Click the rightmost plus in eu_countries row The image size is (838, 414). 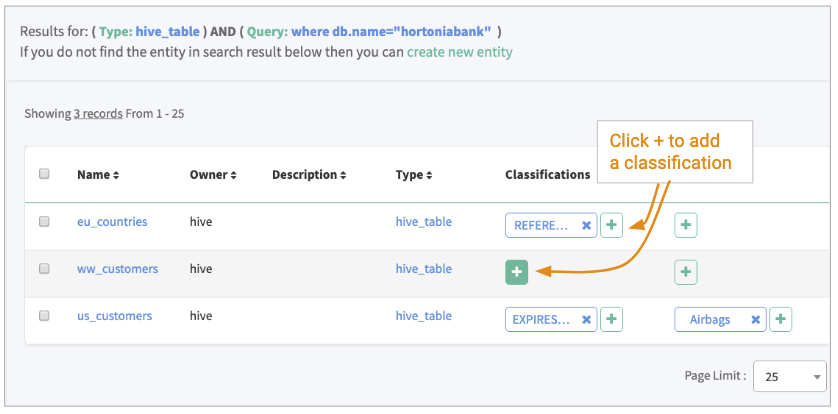686,226
